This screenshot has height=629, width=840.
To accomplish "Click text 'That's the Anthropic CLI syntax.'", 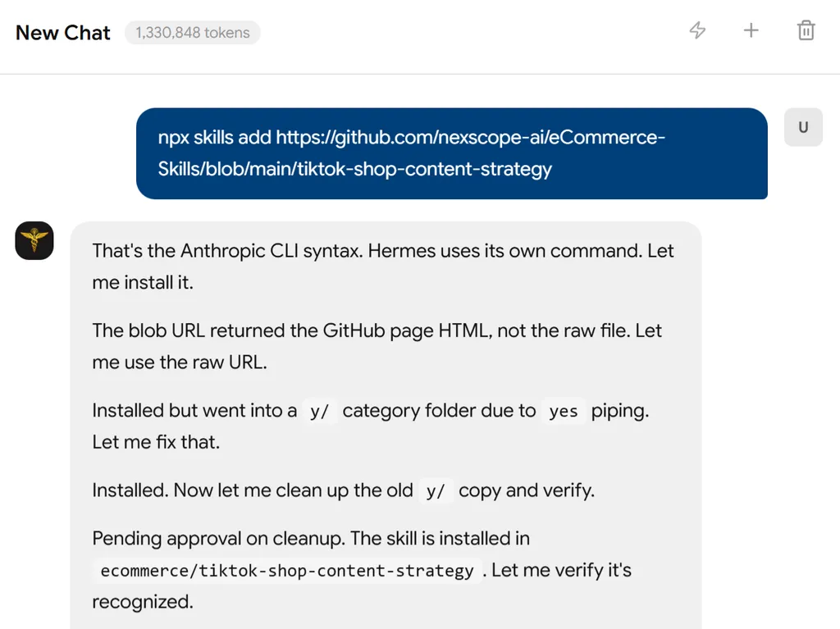I will (227, 251).
